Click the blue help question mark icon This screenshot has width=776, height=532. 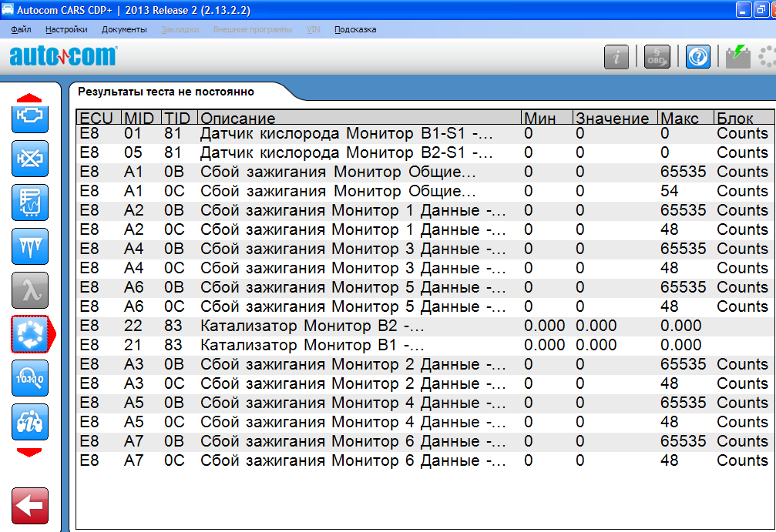click(x=697, y=57)
